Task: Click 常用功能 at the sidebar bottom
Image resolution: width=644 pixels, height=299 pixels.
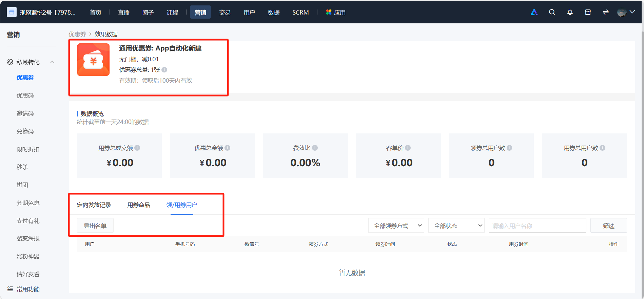Action: 28,289
